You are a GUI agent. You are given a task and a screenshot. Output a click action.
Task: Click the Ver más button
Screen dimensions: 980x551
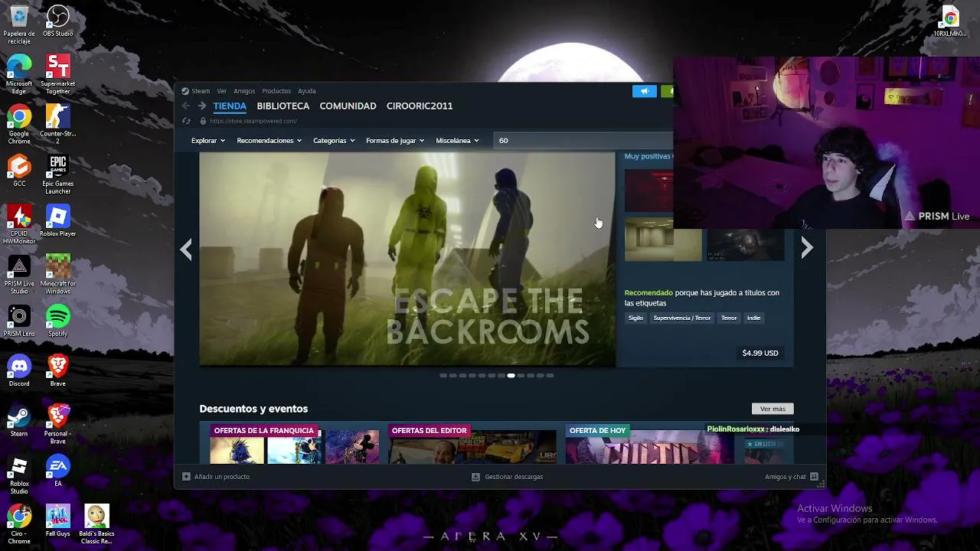[773, 409]
